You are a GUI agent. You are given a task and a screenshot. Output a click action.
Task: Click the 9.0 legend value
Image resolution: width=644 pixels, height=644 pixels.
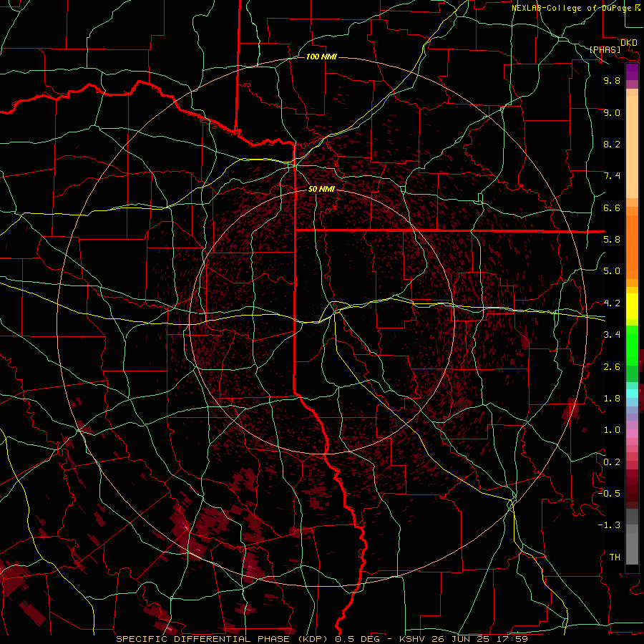tap(612, 112)
